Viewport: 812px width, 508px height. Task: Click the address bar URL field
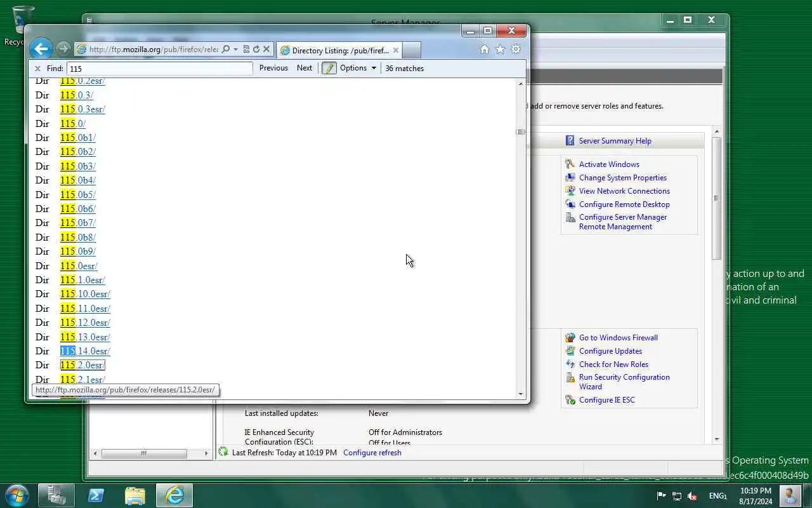pyautogui.click(x=154, y=49)
